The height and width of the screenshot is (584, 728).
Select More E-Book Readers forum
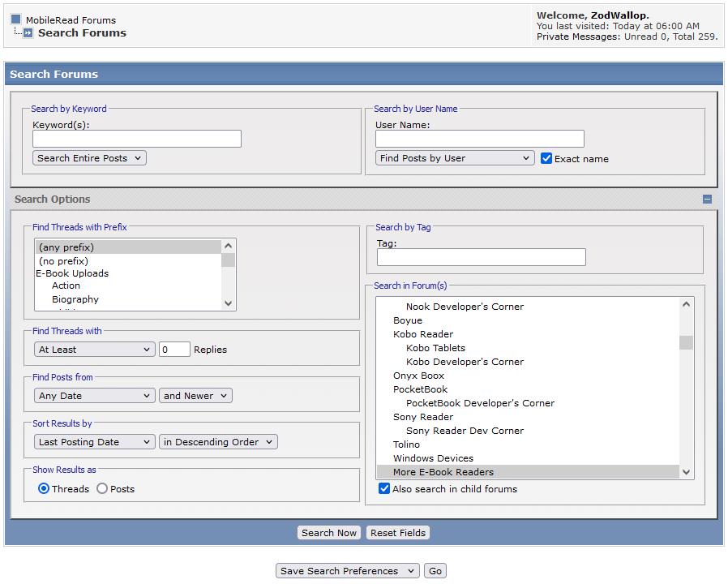pos(528,471)
